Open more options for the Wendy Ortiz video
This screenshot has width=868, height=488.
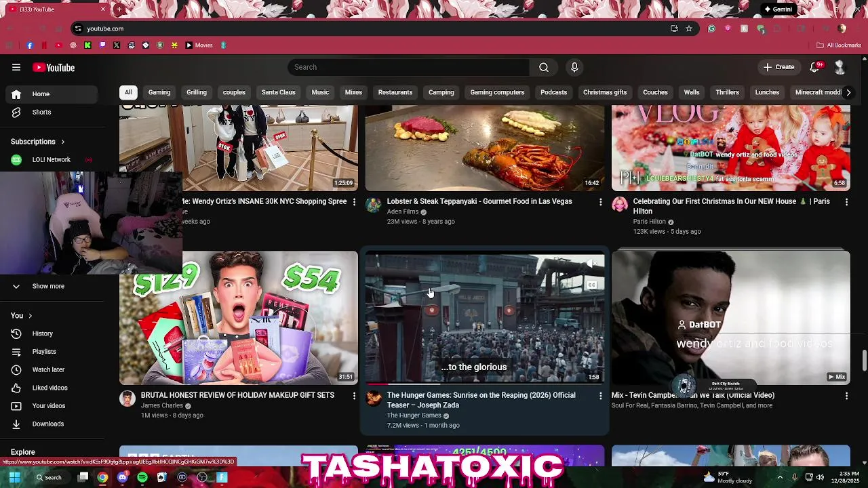[354, 202]
